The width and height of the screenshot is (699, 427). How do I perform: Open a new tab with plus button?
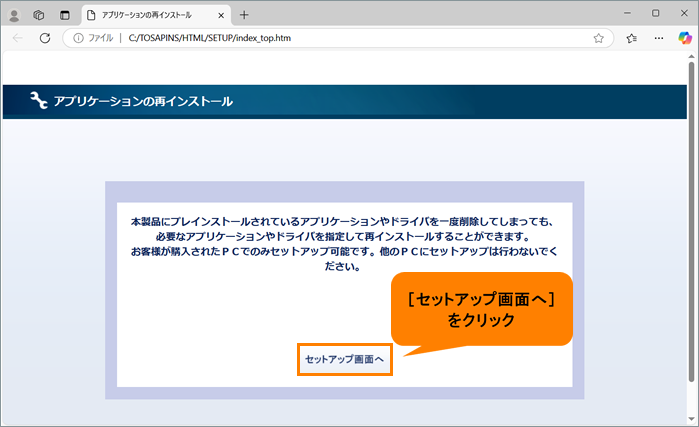[244, 15]
